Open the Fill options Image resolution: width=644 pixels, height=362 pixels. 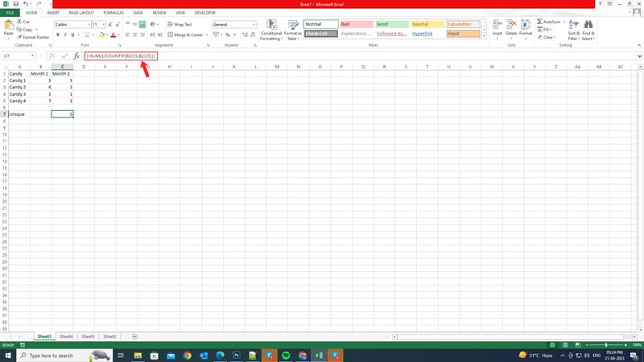543,30
